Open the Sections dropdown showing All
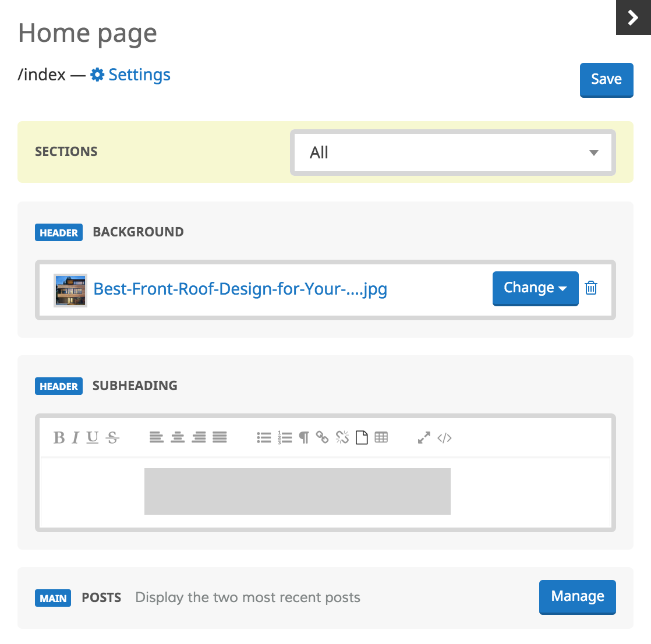Viewport: 651px width, 644px height. (453, 153)
